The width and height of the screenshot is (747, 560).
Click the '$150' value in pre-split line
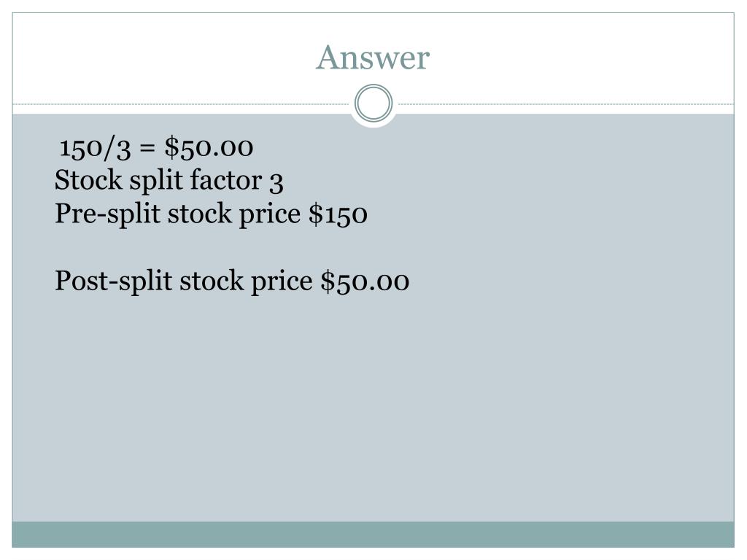pos(338,214)
